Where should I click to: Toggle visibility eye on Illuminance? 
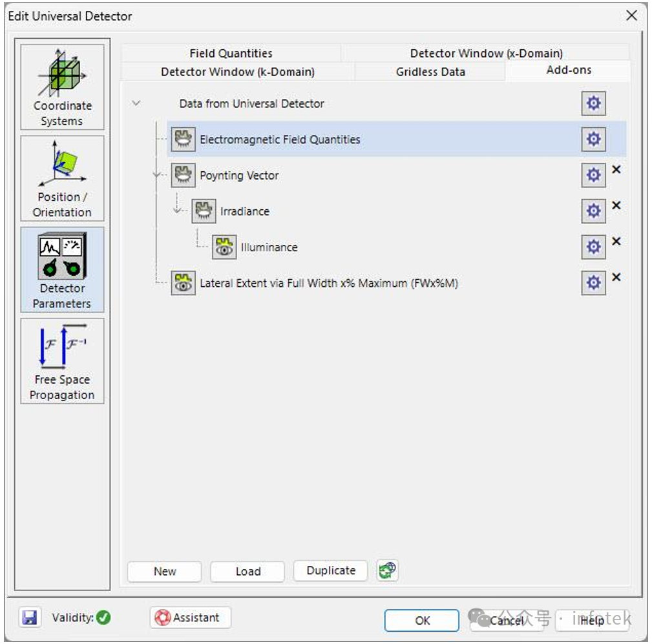223,246
